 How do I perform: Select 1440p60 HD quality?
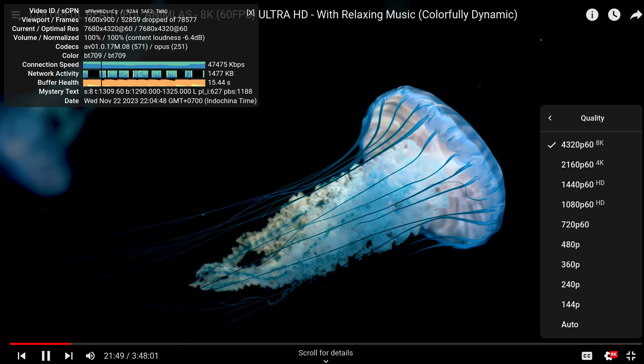tap(591, 184)
